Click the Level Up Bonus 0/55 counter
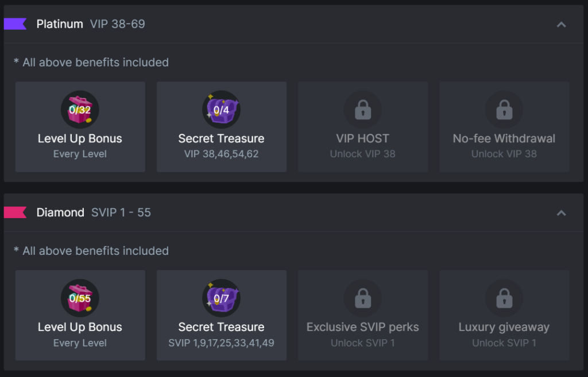Viewport: 588px width, 377px height. tap(80, 299)
